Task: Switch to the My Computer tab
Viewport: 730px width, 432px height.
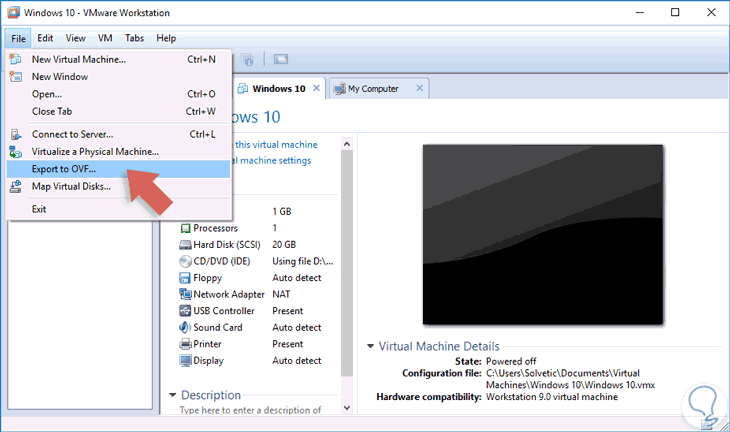Action: click(379, 88)
